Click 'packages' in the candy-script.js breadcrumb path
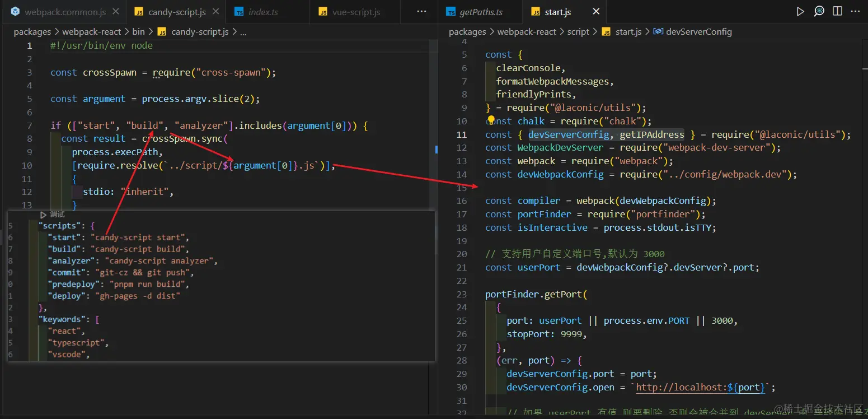The image size is (868, 419). 32,32
